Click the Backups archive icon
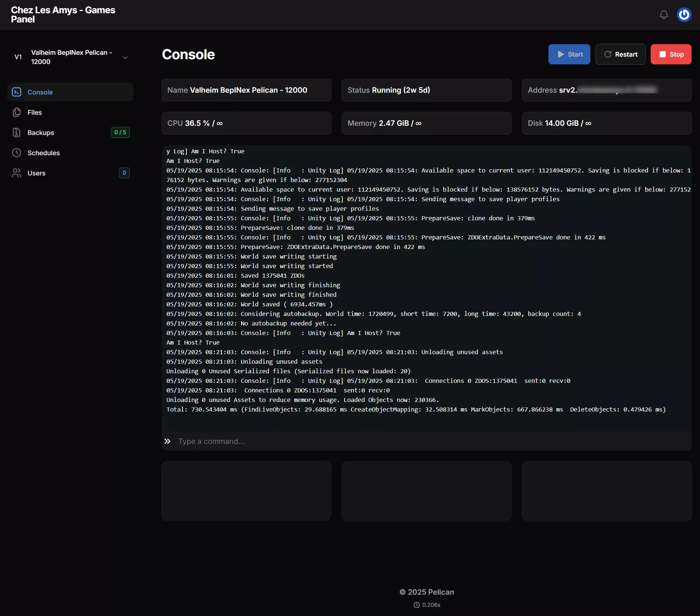 click(x=17, y=132)
